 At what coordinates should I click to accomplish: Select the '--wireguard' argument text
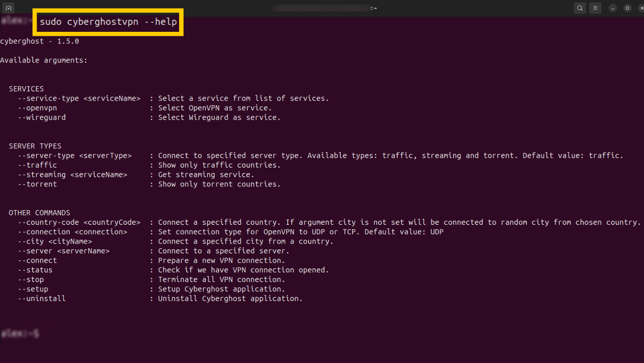pos(42,117)
